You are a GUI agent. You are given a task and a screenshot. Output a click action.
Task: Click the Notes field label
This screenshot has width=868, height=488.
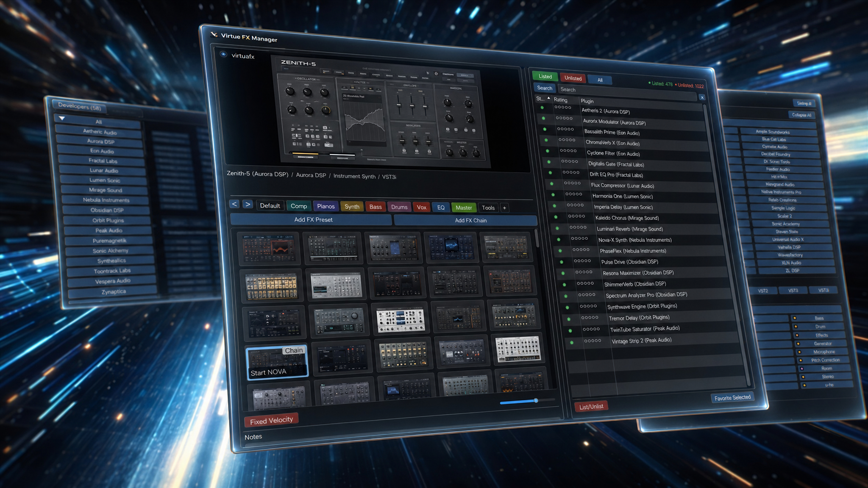[253, 437]
